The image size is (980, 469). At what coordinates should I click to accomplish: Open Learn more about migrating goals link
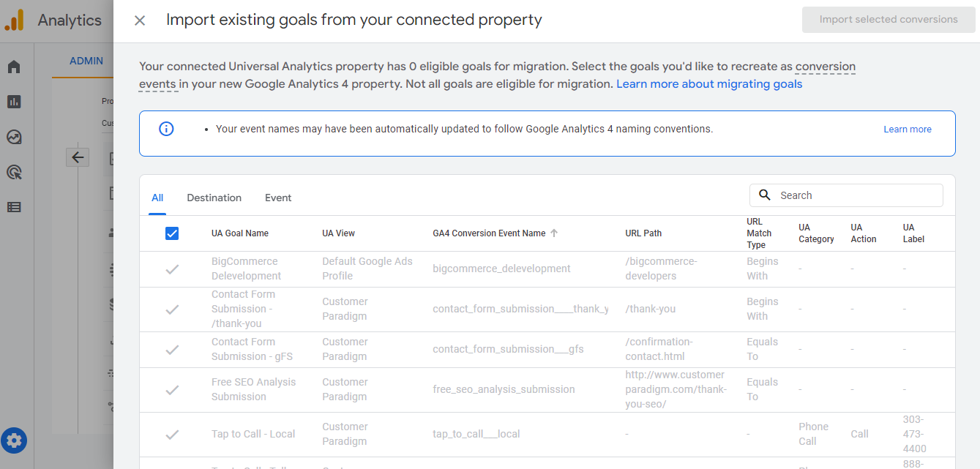(708, 84)
